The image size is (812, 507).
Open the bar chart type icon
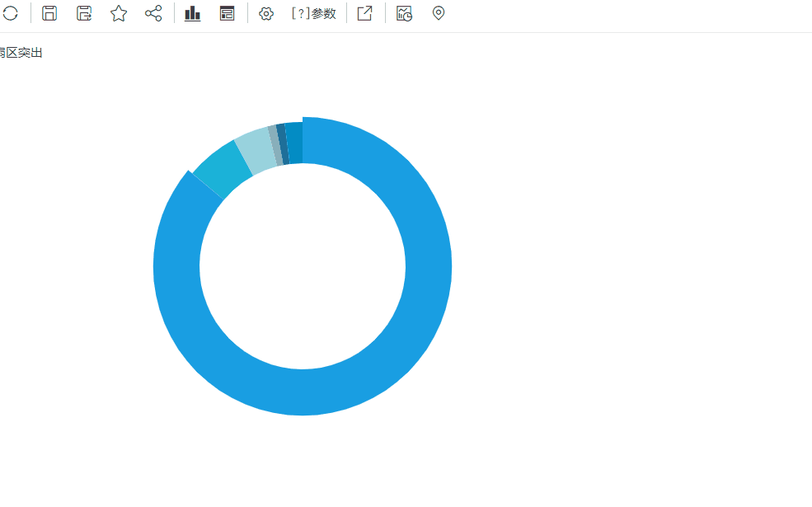point(192,13)
